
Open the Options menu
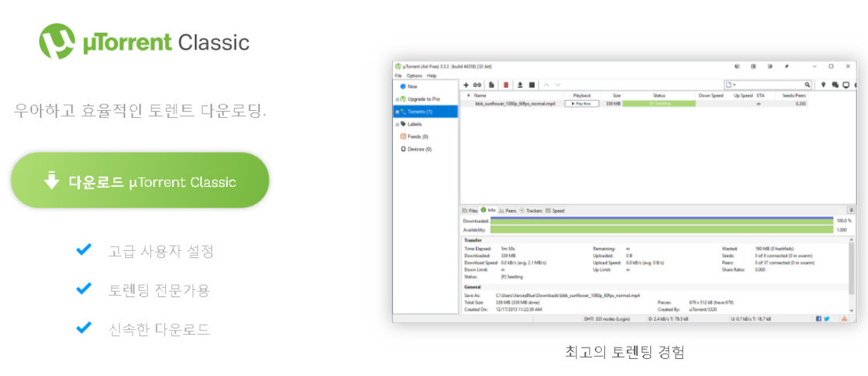(x=414, y=75)
